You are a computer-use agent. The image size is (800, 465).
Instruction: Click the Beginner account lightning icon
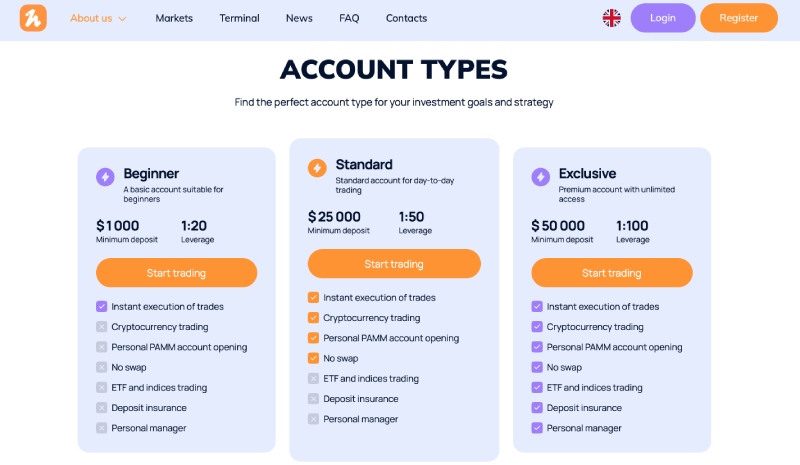[x=105, y=177]
